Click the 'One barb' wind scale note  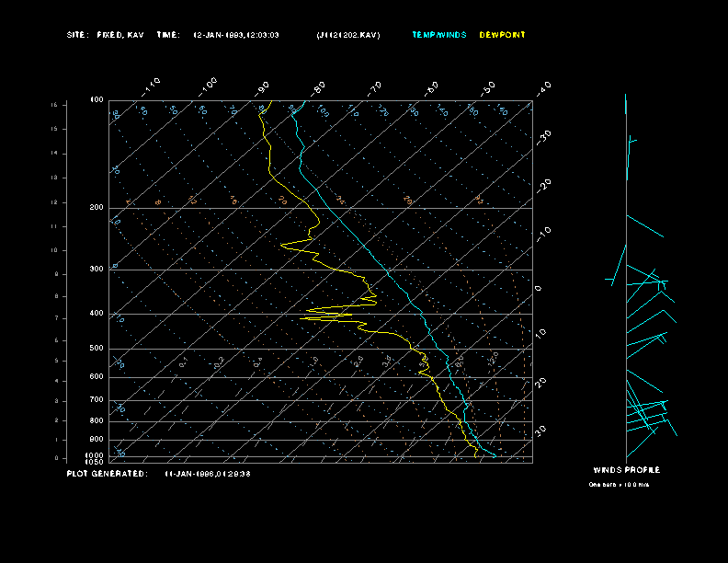pyautogui.click(x=619, y=485)
